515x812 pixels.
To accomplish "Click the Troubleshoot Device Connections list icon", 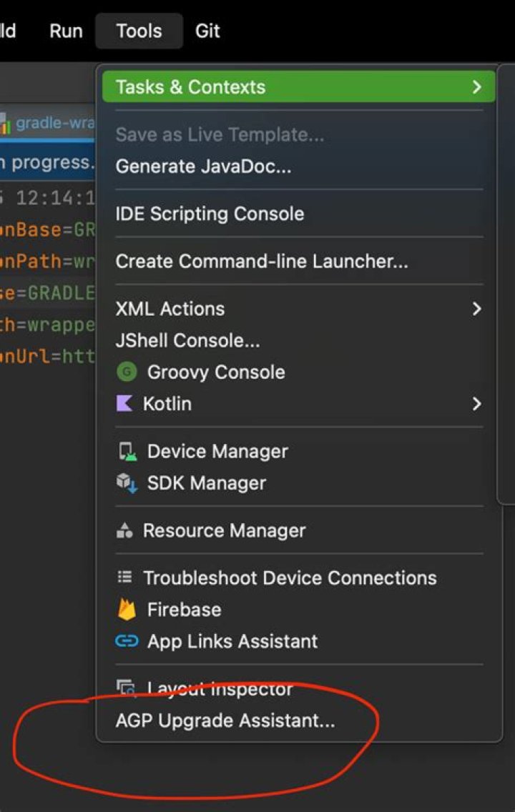I will [x=125, y=577].
